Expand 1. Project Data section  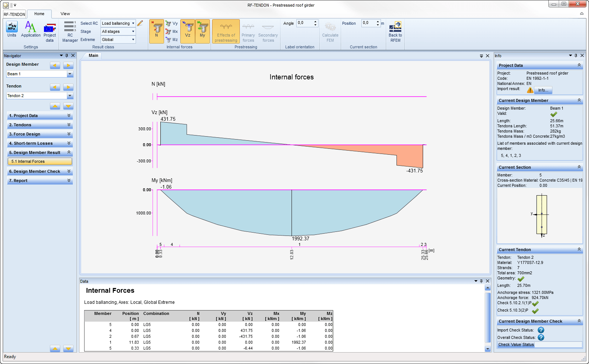40,116
